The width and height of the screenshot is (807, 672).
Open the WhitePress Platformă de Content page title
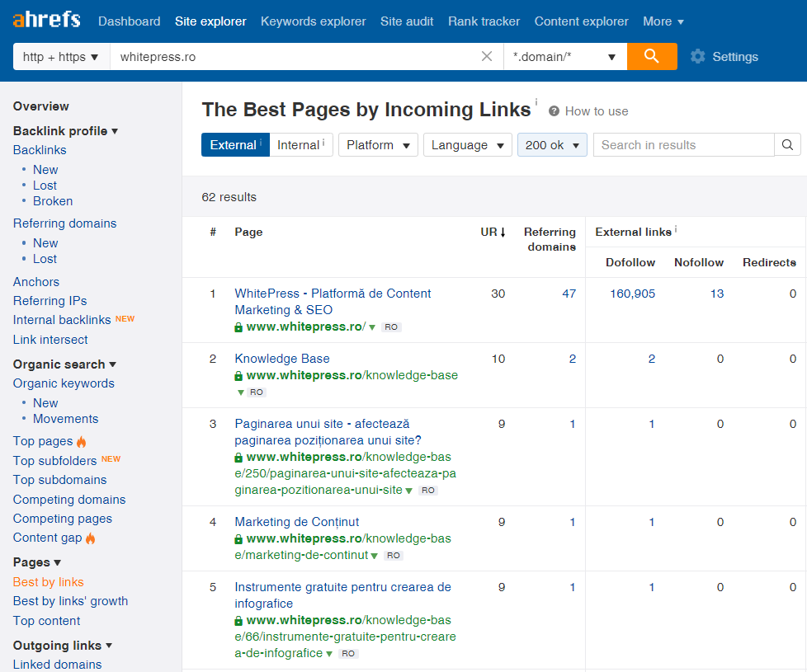[x=333, y=302]
